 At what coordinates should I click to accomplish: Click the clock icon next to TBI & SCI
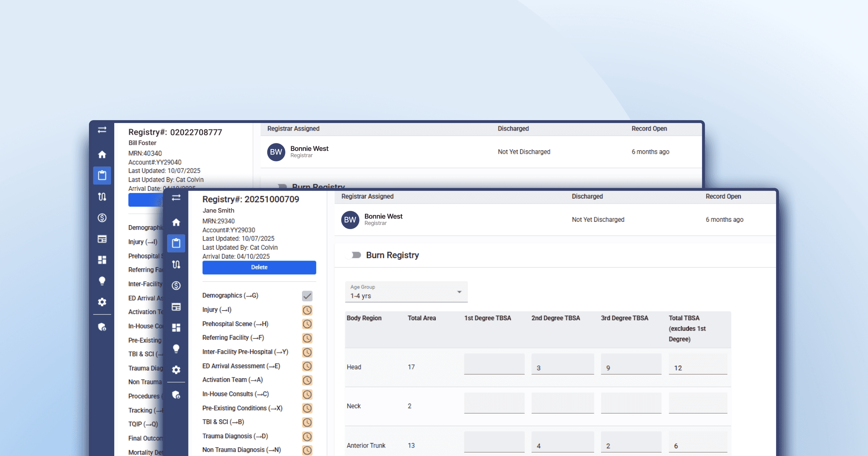[x=307, y=422]
